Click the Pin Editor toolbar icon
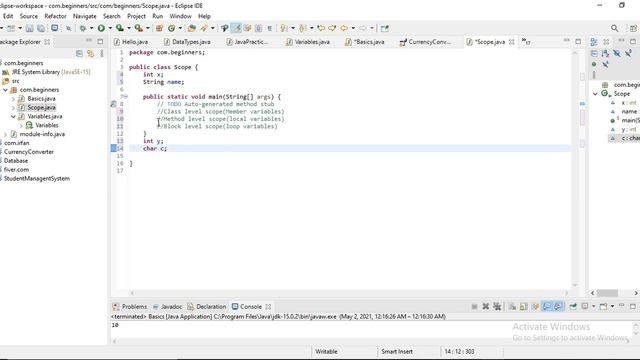Viewport: 640px width, 360px height. tap(384, 28)
